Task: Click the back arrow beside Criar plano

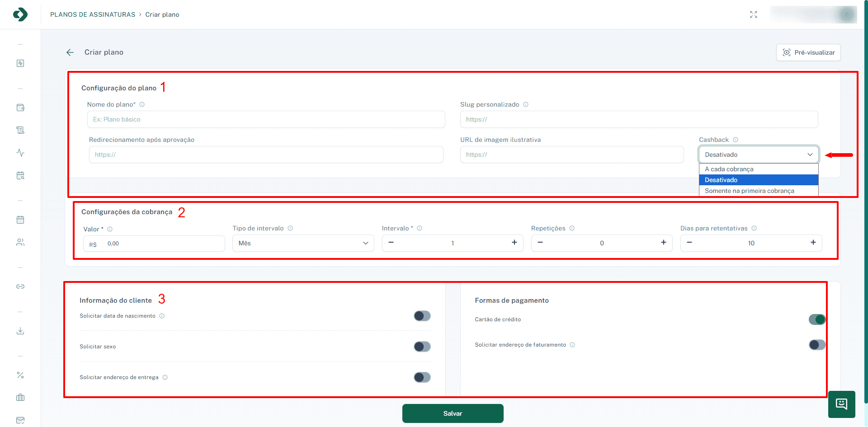Action: coord(70,52)
